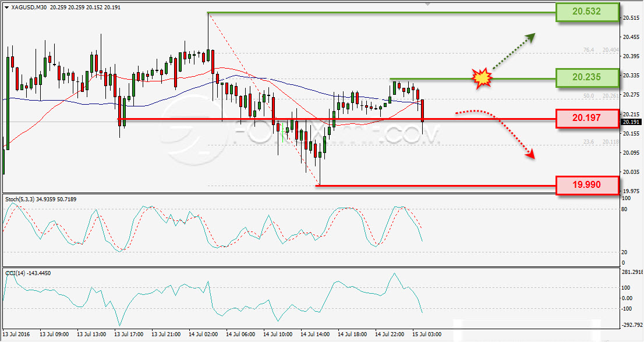Viewport: 644px width, 342px height.
Task: Click the 13 Jul 13:00 time label
Action: tap(91, 334)
